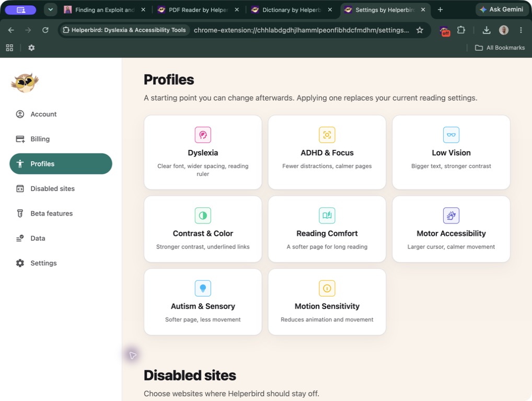Apply the Motor Accessibility profile
Image resolution: width=532 pixels, height=401 pixels.
[451, 229]
